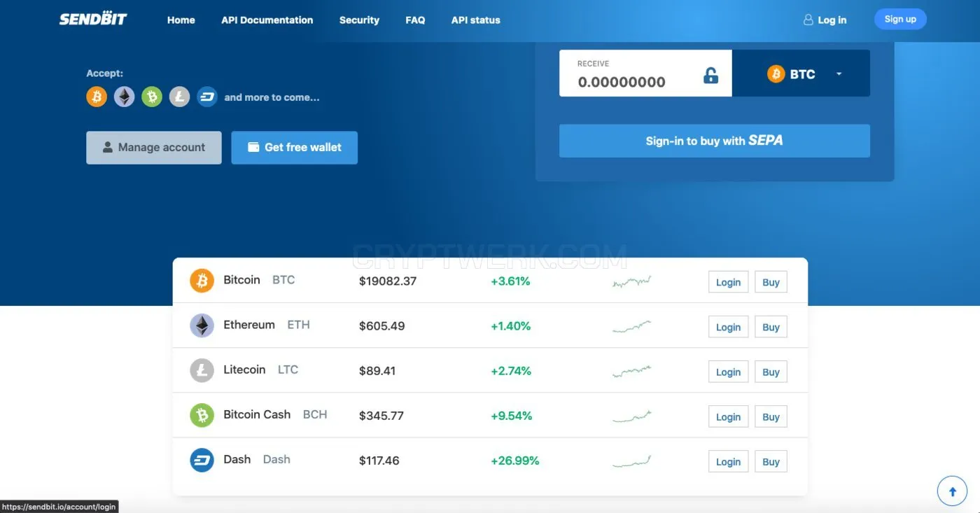Open the BTC currency dropdown
Viewport: 980px width, 513px height.
pos(801,73)
